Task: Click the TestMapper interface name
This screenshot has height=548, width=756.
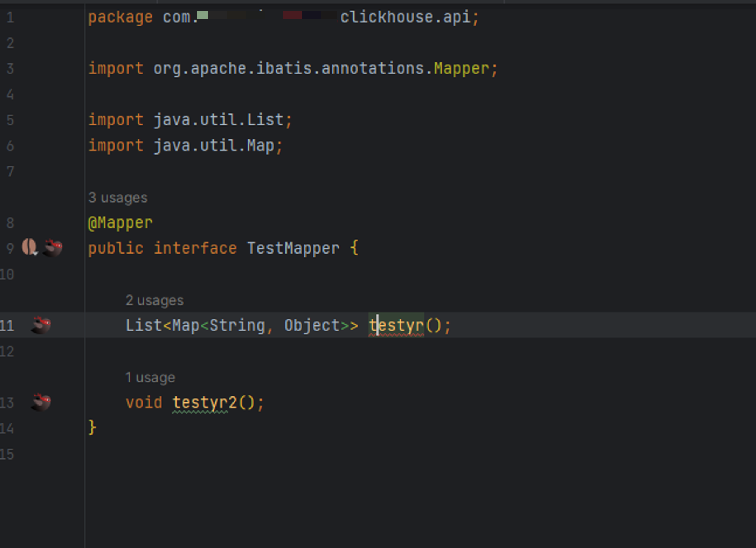Action: pyautogui.click(x=293, y=248)
